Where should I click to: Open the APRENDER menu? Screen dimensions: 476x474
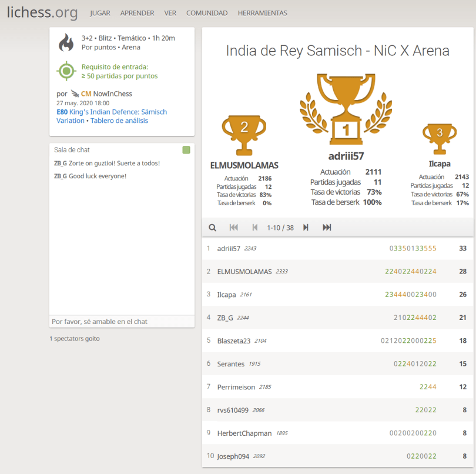(x=137, y=13)
